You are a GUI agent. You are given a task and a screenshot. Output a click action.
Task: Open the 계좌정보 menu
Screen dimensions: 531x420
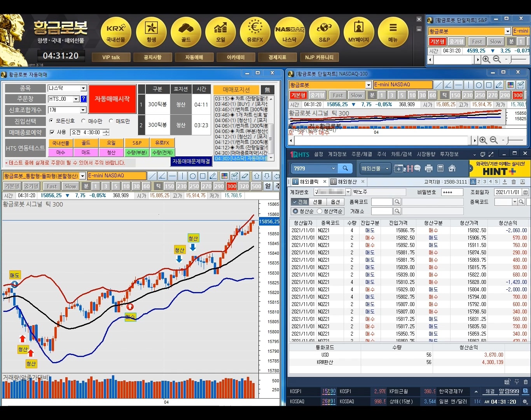coord(337,154)
